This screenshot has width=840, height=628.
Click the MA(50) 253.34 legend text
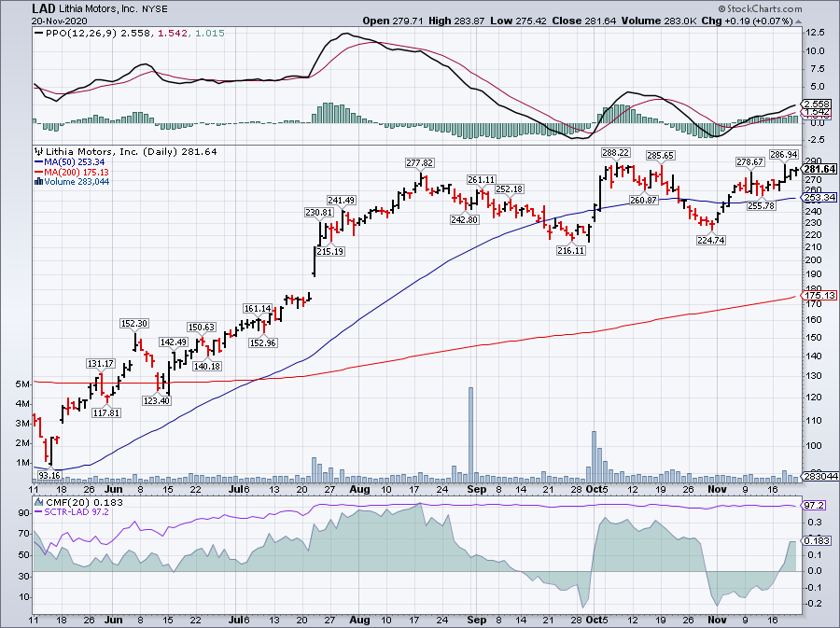point(75,161)
